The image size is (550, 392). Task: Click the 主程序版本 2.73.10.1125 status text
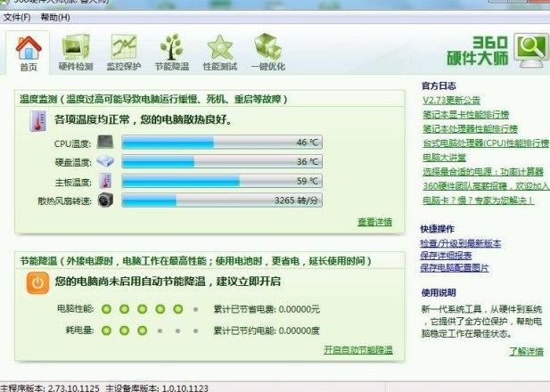pos(50,388)
